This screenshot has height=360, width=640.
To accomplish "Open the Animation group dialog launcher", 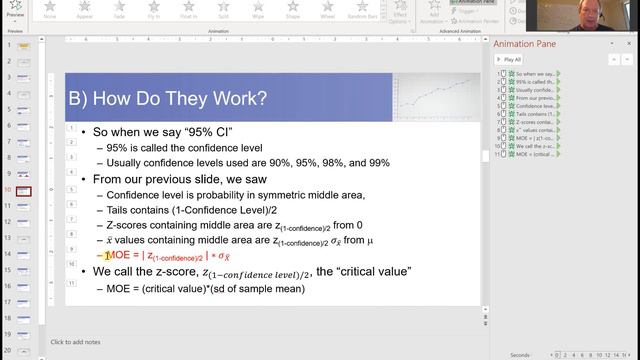I will pos(412,31).
